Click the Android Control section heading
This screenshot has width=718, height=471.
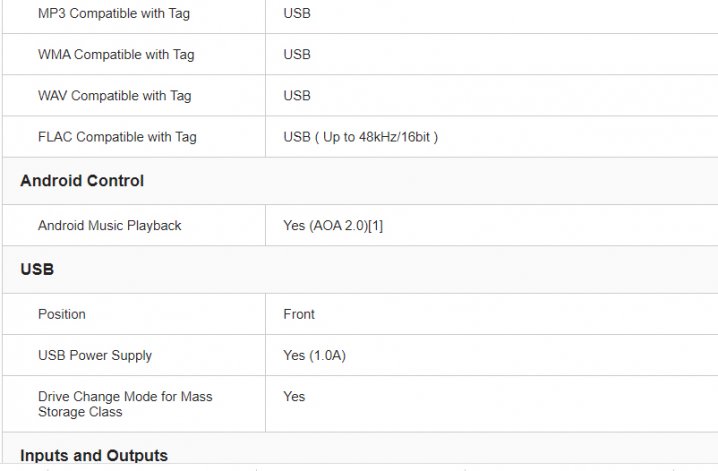click(x=82, y=181)
